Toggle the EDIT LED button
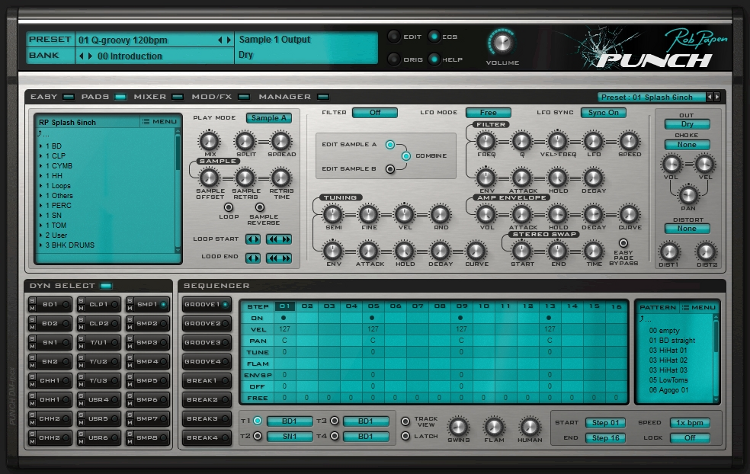The image size is (750, 474). (394, 36)
